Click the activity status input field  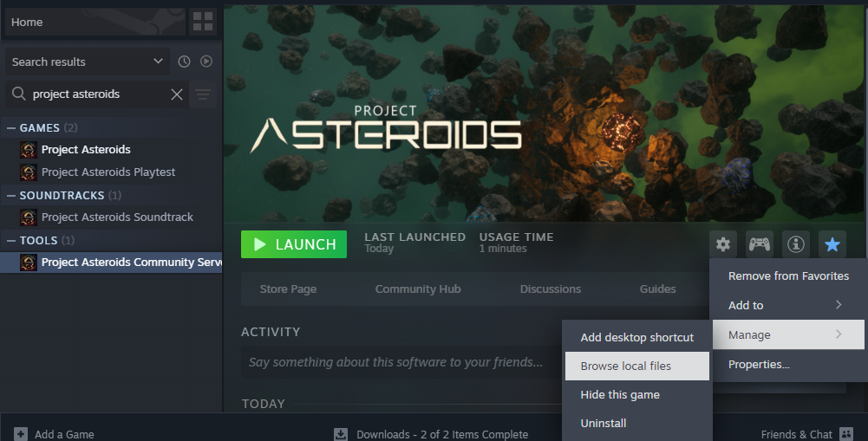(399, 362)
